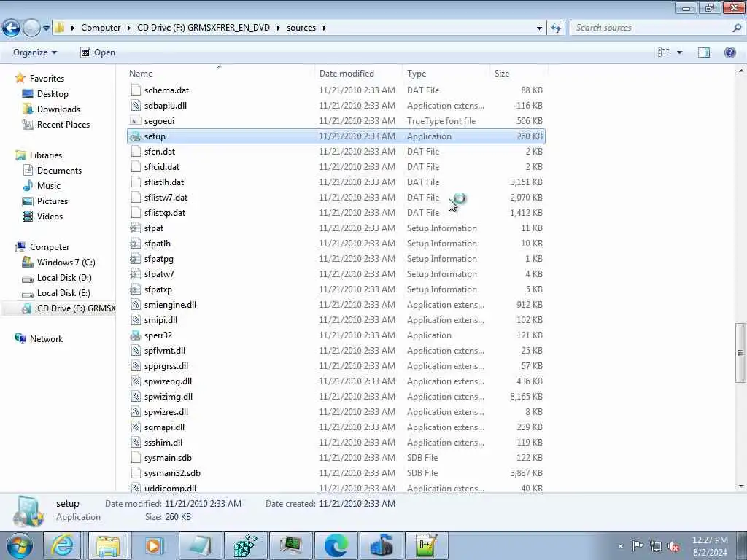Click the sperr32 application icon
Image resolution: width=747 pixels, height=560 pixels.
pos(136,335)
